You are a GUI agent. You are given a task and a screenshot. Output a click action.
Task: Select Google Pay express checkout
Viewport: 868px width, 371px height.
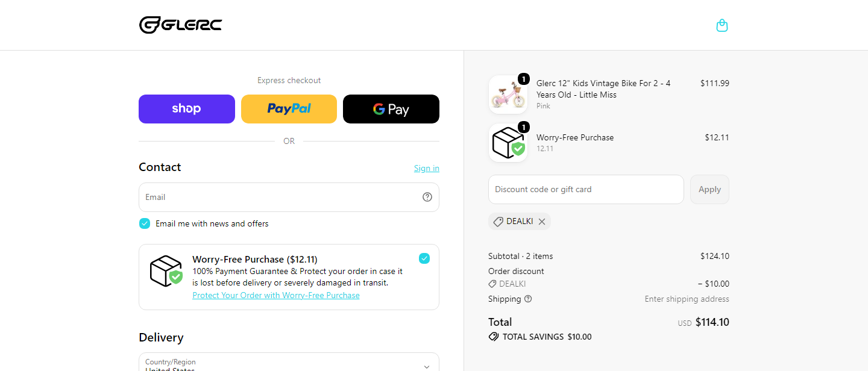tap(391, 109)
